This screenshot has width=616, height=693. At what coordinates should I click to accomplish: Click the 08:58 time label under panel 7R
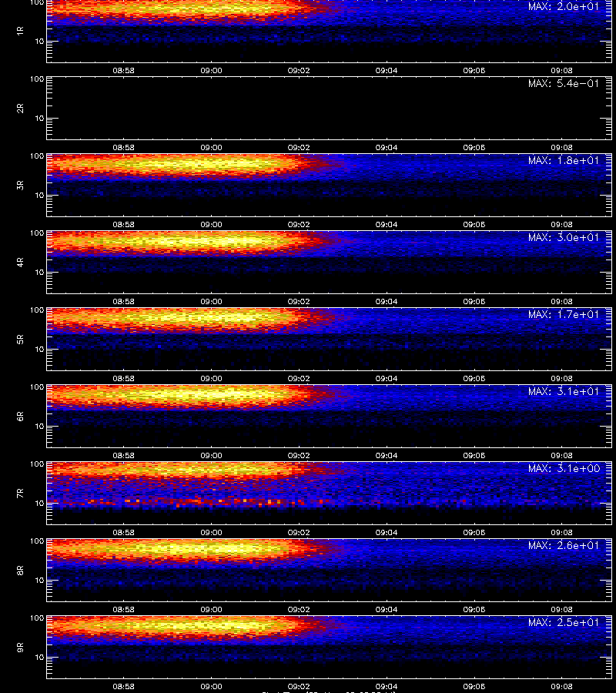124,533
